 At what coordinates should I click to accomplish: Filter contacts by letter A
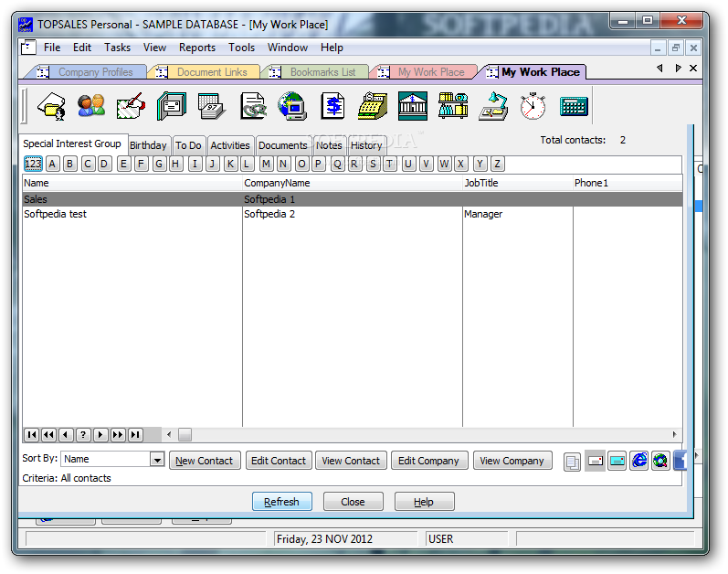pyautogui.click(x=52, y=164)
